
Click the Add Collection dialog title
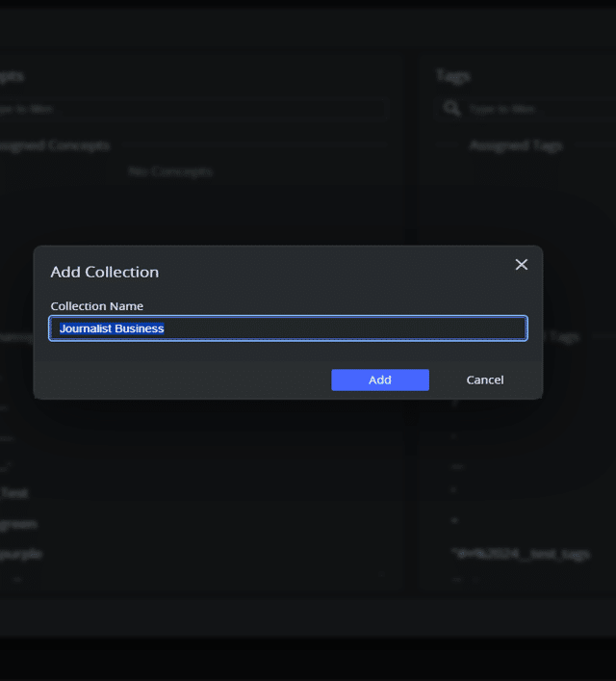[104, 272]
